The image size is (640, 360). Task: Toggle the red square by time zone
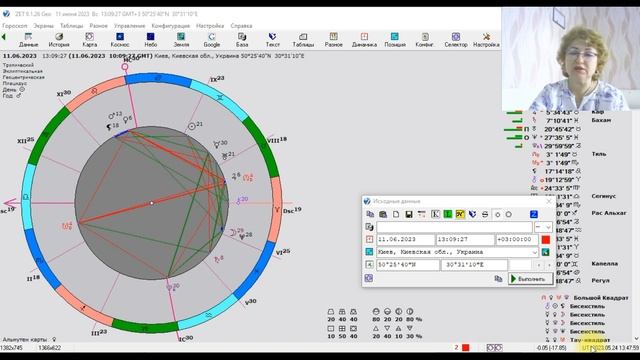coord(546,240)
